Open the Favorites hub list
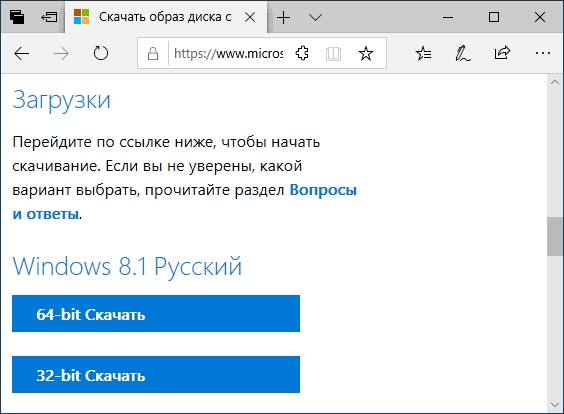Screen dimensions: 564x414 coord(423,54)
